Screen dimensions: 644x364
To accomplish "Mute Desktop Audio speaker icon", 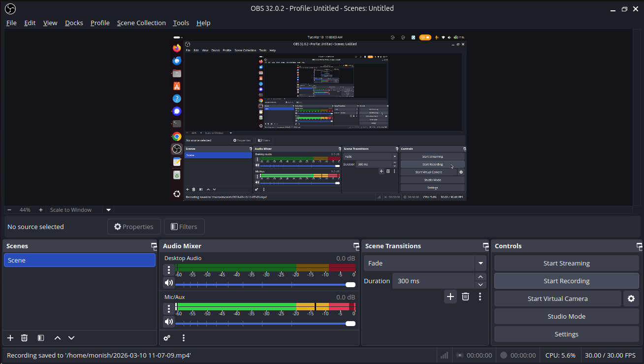I will pyautogui.click(x=169, y=283).
